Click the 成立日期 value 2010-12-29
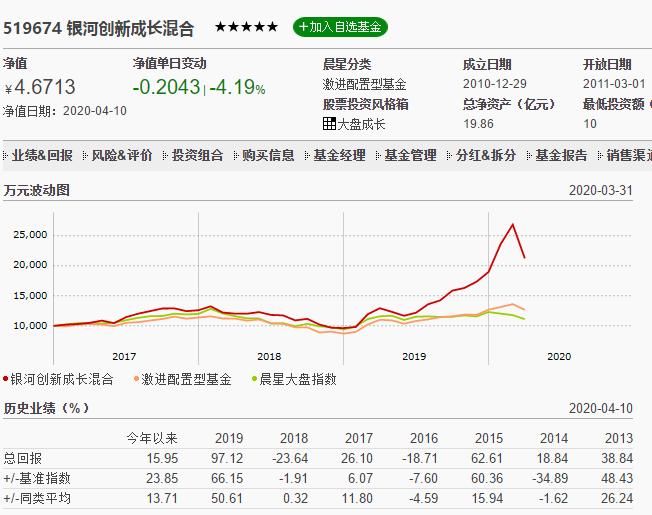Screen dimensions: 652x515 494,84
